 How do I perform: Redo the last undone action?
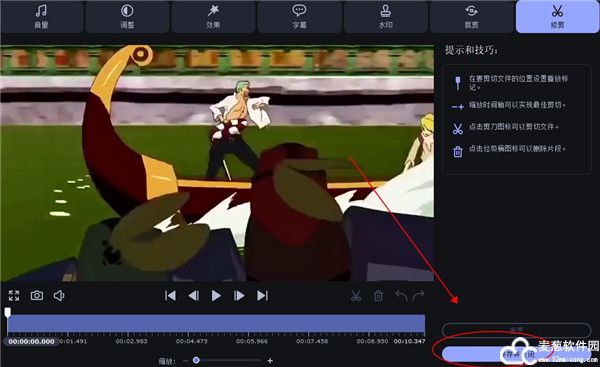[419, 295]
